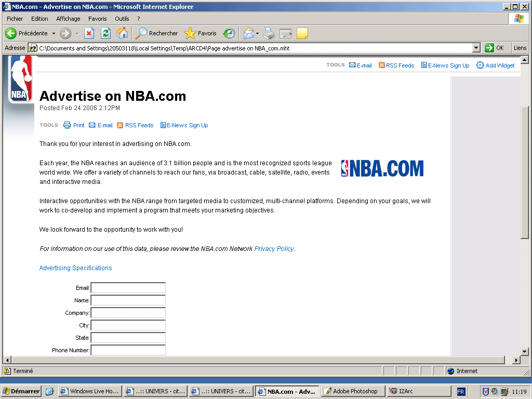Open the Favoris menu
This screenshot has height=399, width=532.
[x=97, y=19]
